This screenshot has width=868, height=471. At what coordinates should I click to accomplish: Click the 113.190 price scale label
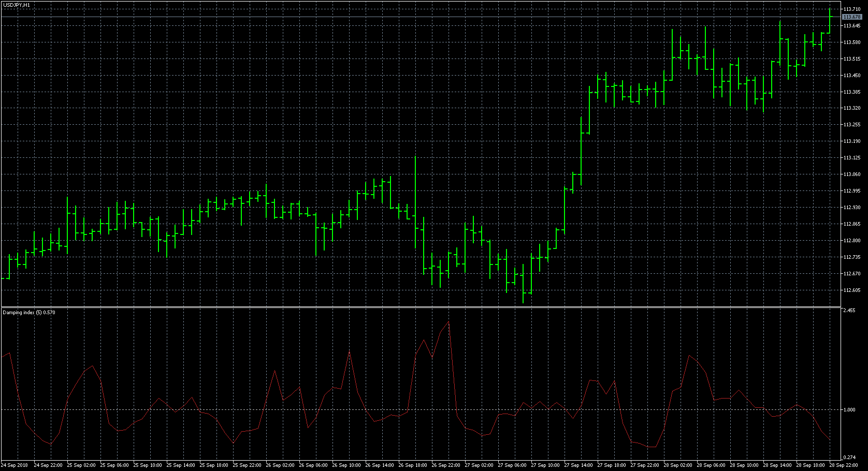click(852, 141)
